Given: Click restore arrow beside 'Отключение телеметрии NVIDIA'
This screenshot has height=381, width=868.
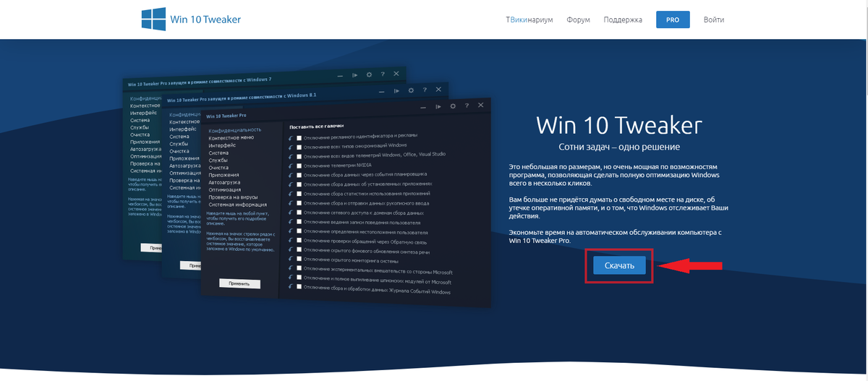Looking at the screenshot, I should tap(290, 166).
